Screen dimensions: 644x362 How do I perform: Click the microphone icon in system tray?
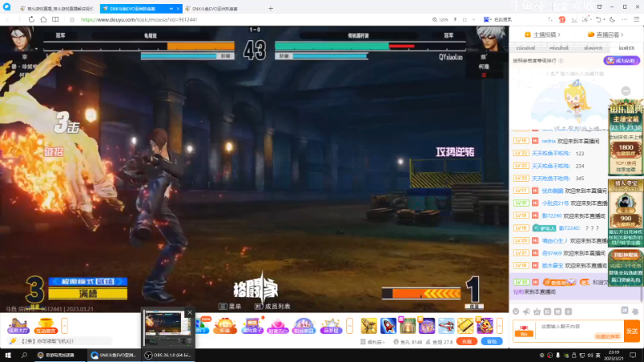tap(558, 355)
